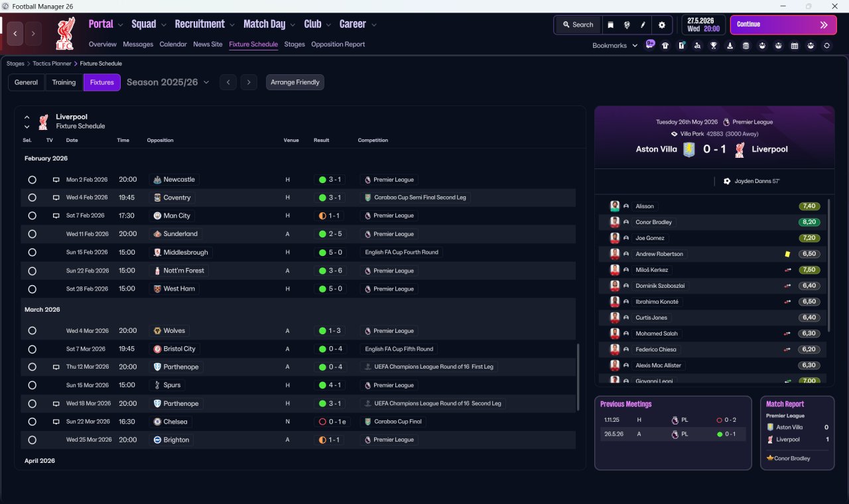Open the bookmark icon next to Search
This screenshot has width=849, height=504.
[x=611, y=25]
